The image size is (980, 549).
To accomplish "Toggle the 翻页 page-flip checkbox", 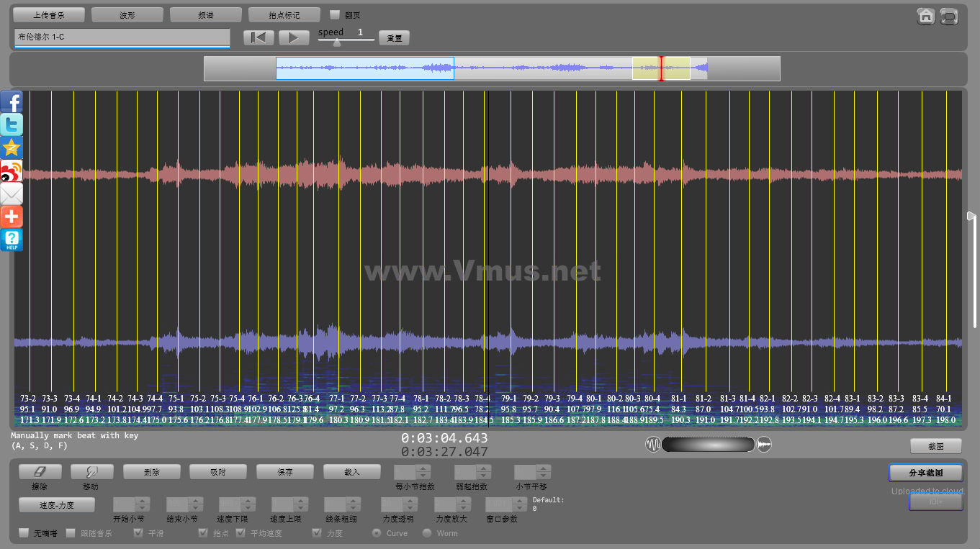I will [x=334, y=14].
